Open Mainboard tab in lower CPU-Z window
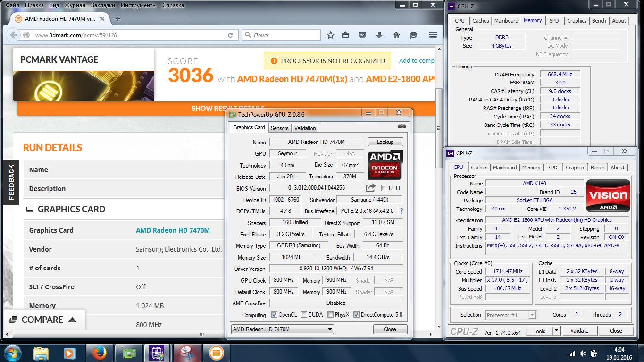 [505, 168]
